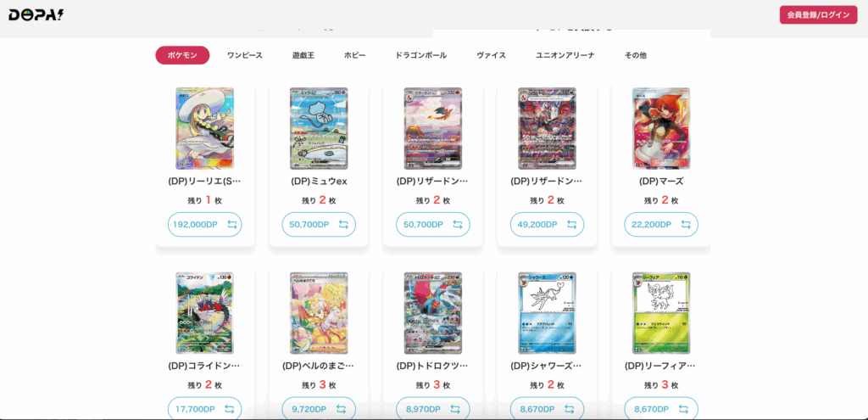Click 残り 3 枚 on the ベルのまごころ card
868x420 pixels.
319,384
